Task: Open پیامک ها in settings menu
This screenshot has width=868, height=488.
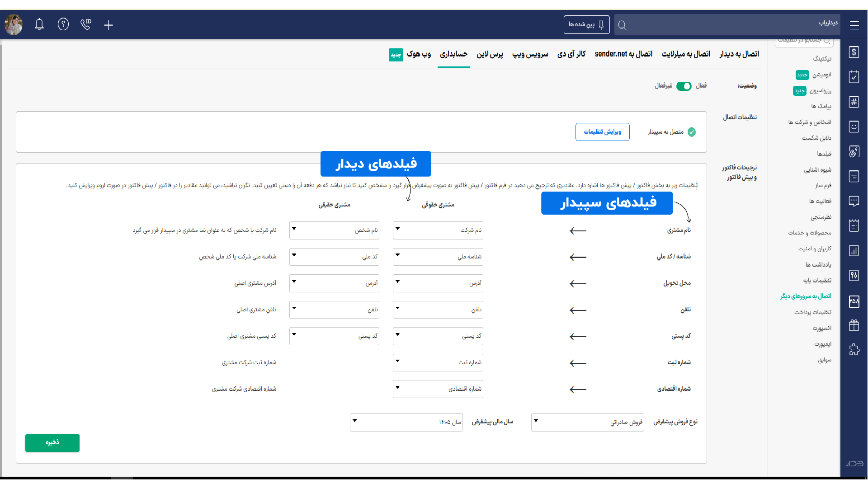Action: [x=821, y=107]
